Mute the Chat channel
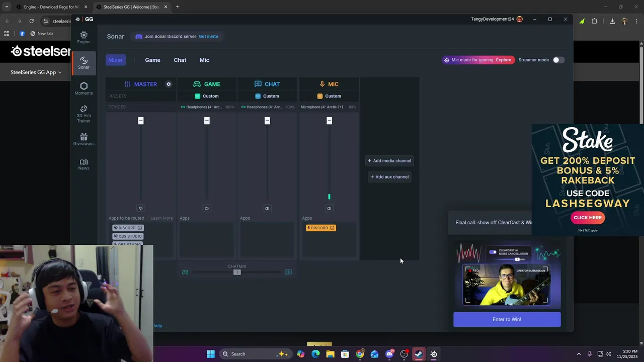 click(267, 208)
